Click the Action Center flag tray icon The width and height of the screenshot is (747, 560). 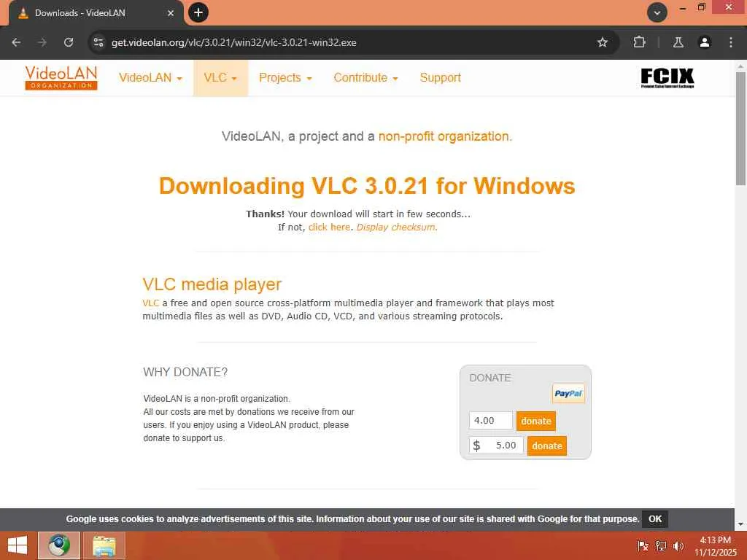(x=643, y=545)
